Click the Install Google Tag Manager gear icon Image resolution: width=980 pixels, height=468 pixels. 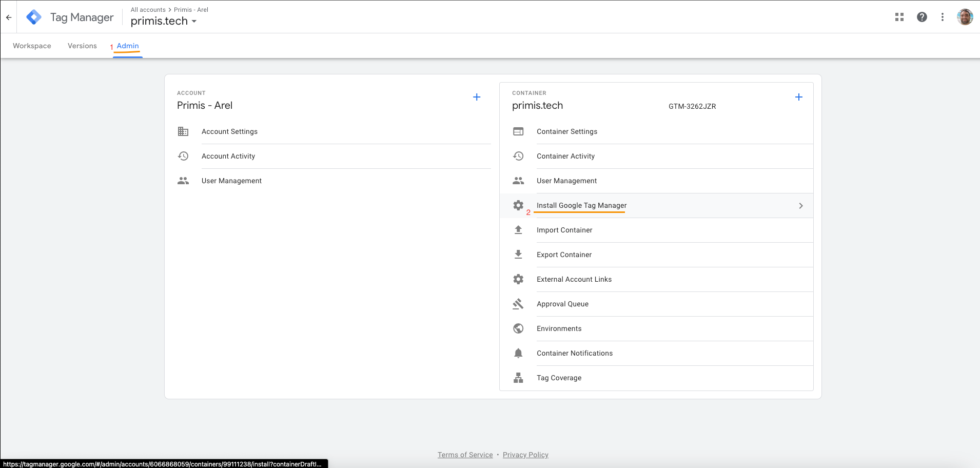(x=518, y=205)
